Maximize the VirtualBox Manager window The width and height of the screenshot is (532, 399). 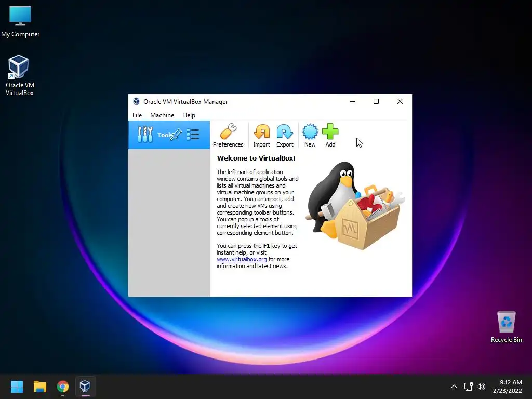click(376, 101)
